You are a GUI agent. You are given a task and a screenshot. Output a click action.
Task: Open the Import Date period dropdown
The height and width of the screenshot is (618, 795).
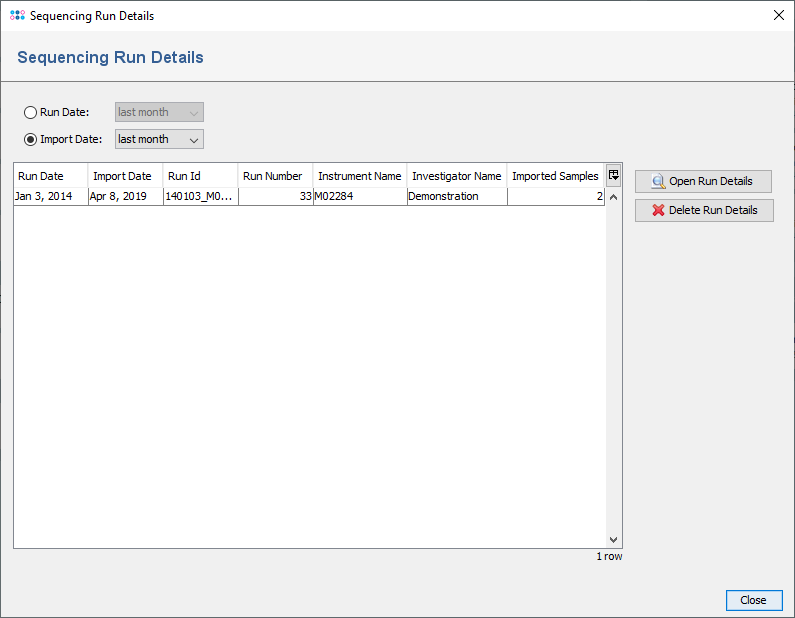[159, 139]
